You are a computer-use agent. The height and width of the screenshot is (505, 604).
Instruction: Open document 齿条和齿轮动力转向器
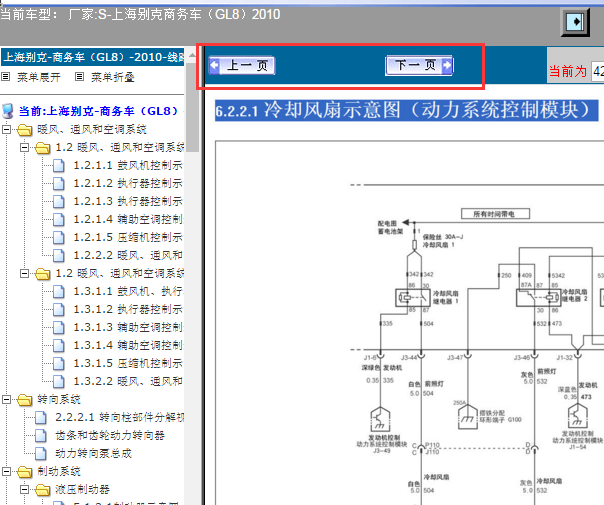(110, 436)
